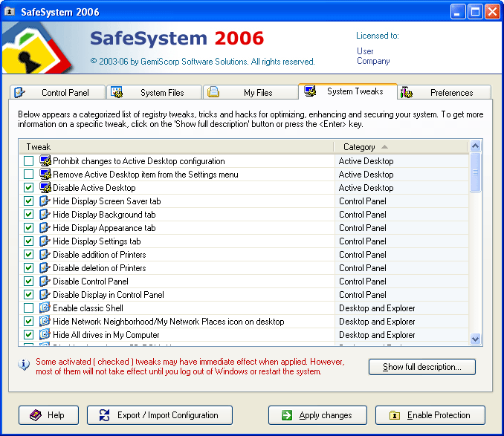Screen dimensions: 504x436
Task: Select the Hide Display Settings tab row text
Action: [97, 241]
